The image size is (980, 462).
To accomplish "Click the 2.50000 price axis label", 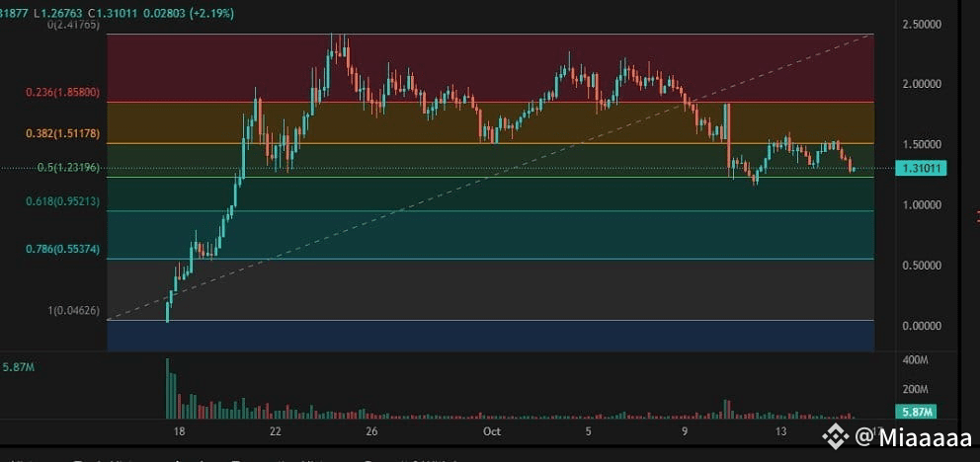I will click(x=922, y=25).
